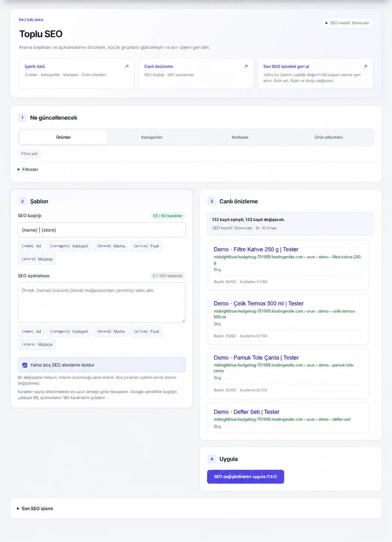Focus the SEO başlığı input field
The height and width of the screenshot is (542, 392).
(x=101, y=230)
